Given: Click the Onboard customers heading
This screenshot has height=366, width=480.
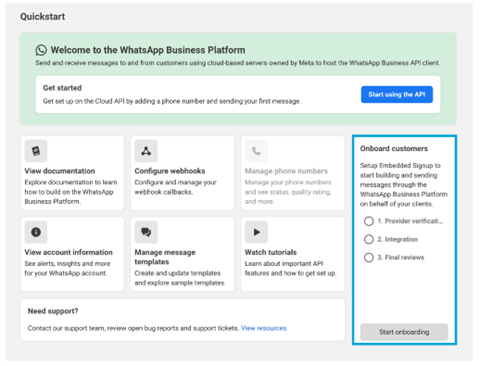Looking at the screenshot, I should [394, 149].
